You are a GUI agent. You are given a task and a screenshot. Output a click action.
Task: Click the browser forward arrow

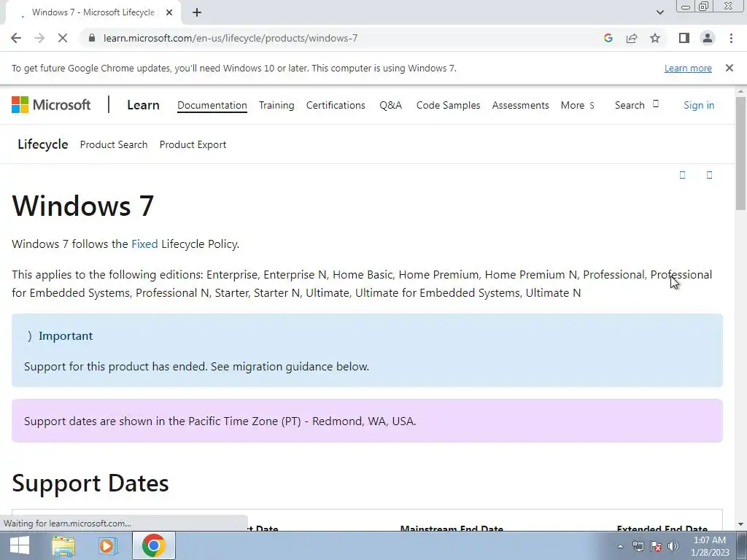point(39,38)
